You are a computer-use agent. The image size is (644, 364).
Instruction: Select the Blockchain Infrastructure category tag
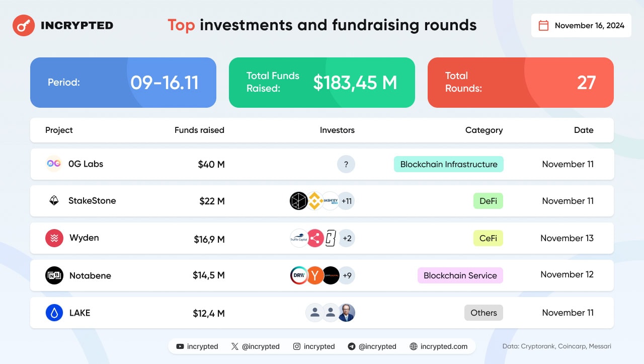(x=449, y=164)
